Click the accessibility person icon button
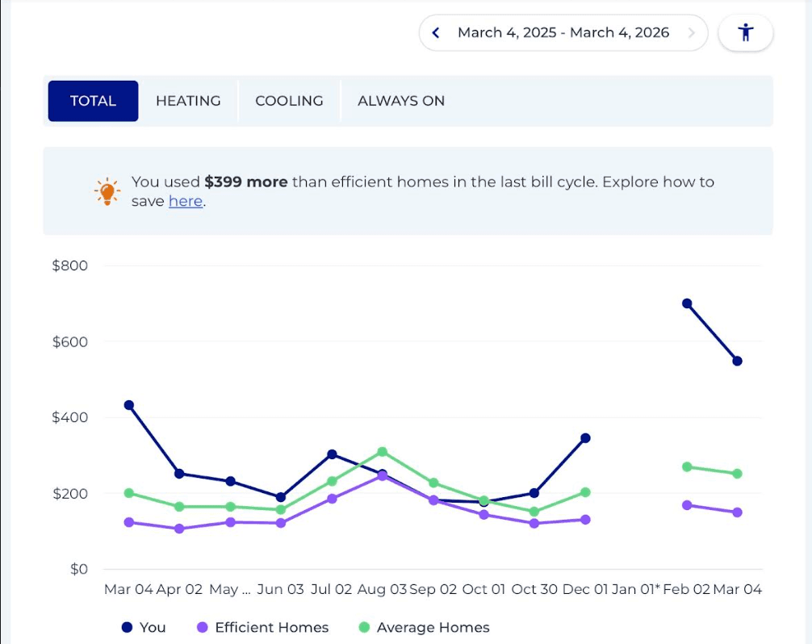 coord(746,33)
